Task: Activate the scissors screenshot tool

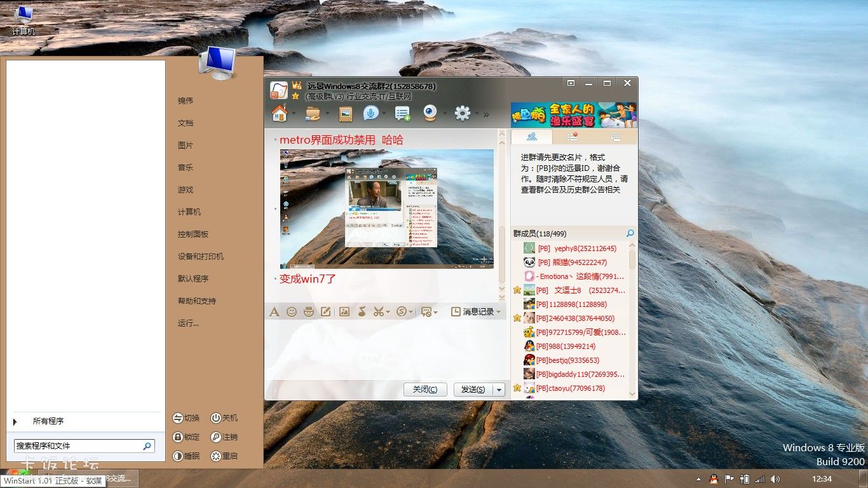Action: pos(378,312)
